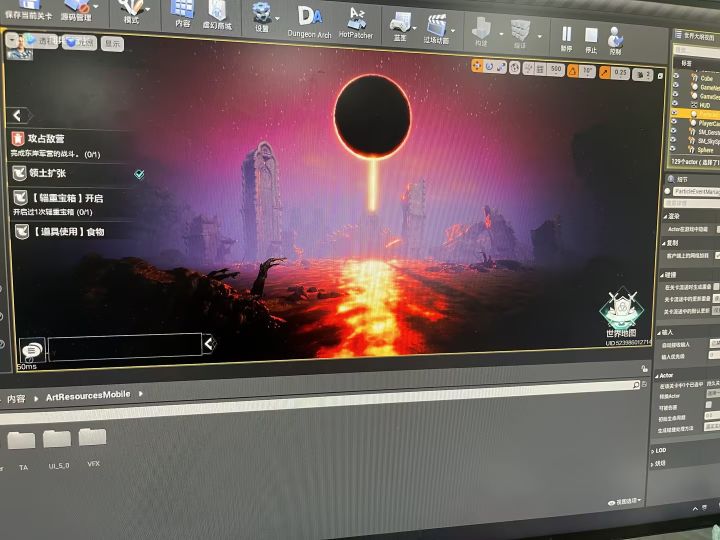The width and height of the screenshot is (720, 540).
Task: Click the World Outliner search field
Action: (x=697, y=50)
